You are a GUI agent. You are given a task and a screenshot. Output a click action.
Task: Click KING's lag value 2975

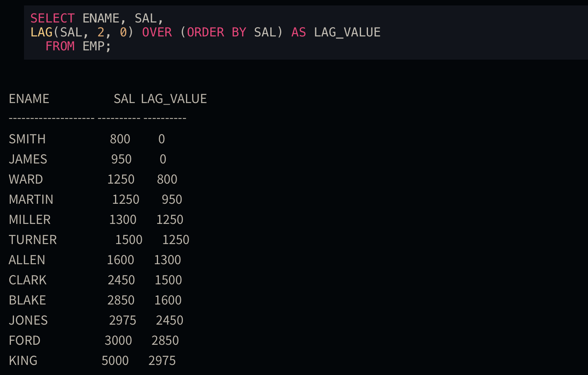(x=162, y=361)
